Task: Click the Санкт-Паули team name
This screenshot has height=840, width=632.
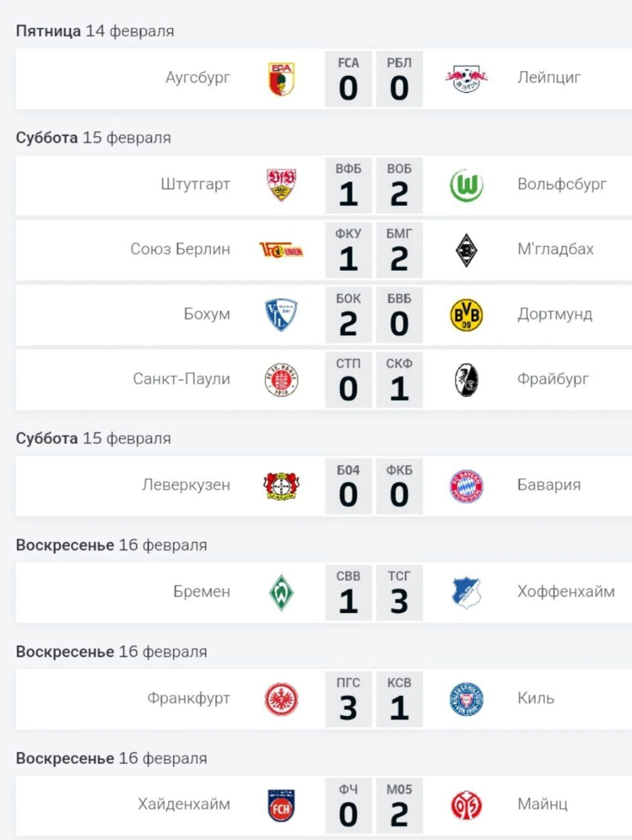Action: (x=181, y=379)
